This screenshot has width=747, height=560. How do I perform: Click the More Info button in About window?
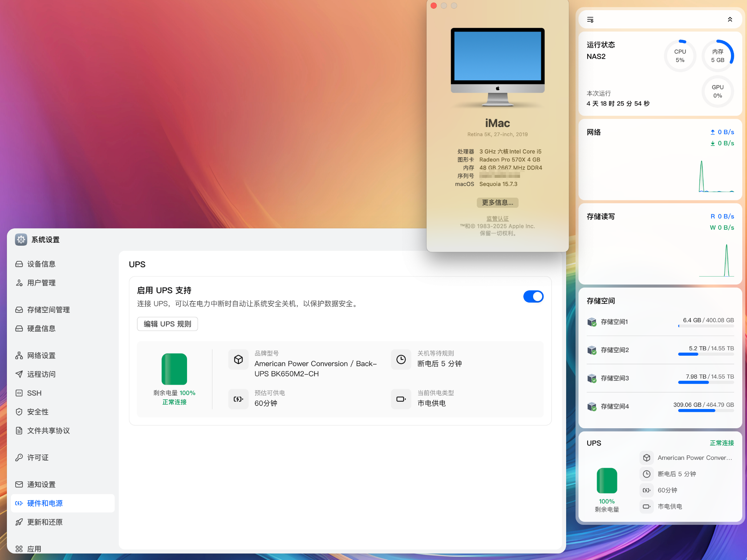(497, 203)
